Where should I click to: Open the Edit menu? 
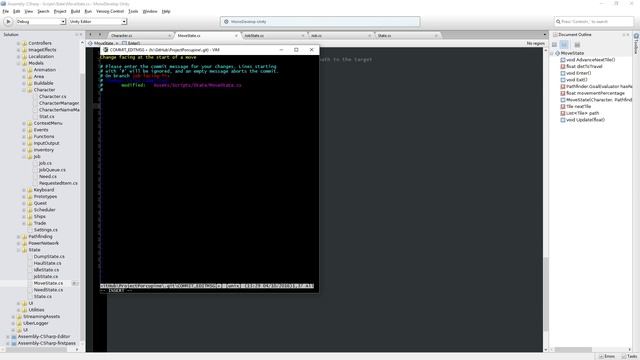click(17, 11)
